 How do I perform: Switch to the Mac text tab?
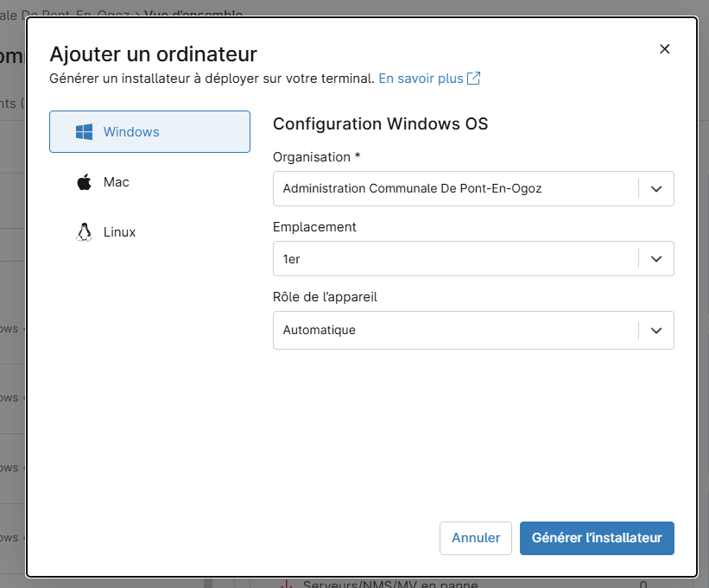pyautogui.click(x=117, y=182)
